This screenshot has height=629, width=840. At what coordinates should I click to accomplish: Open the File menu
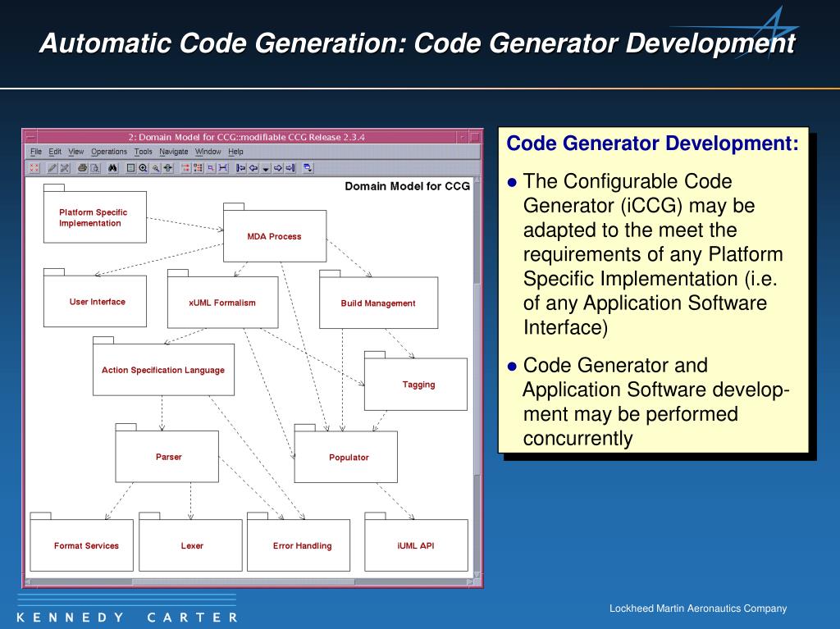pos(36,152)
